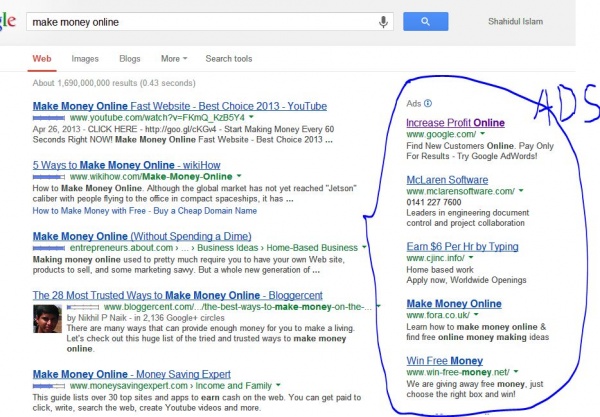Image resolution: width=600 pixels, height=417 pixels.
Task: Click the Google logo
Action: point(8,21)
